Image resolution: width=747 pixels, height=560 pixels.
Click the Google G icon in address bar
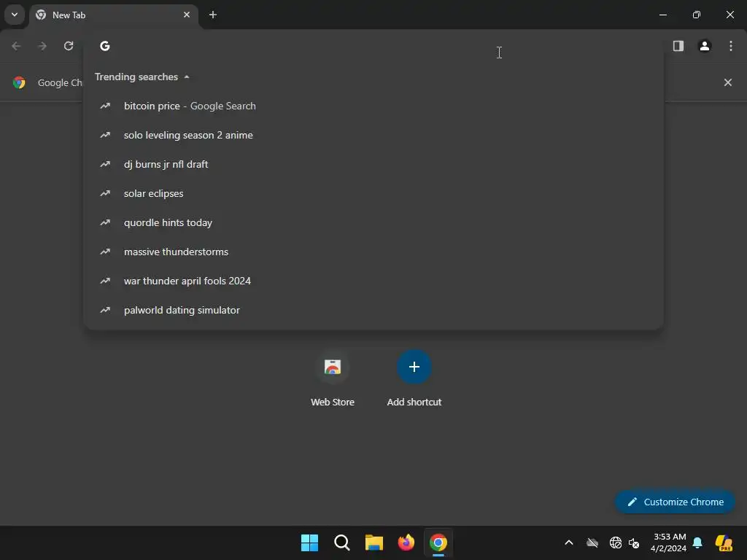coord(105,46)
